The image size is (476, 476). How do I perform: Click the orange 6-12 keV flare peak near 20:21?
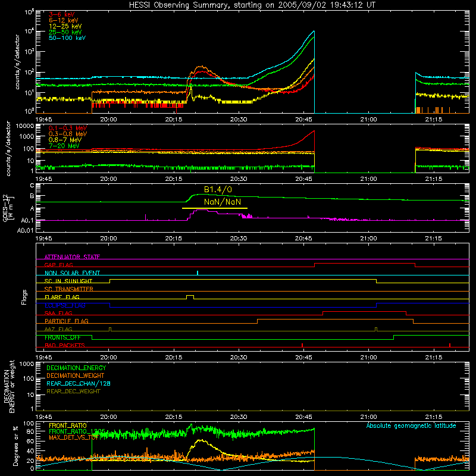[201, 67]
